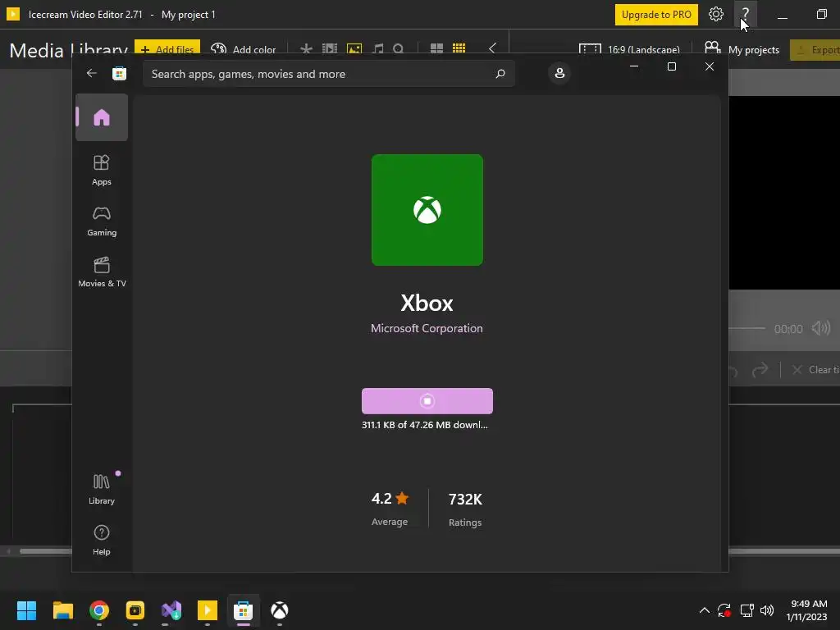Open the Apps section in Store sidebar

101,170
